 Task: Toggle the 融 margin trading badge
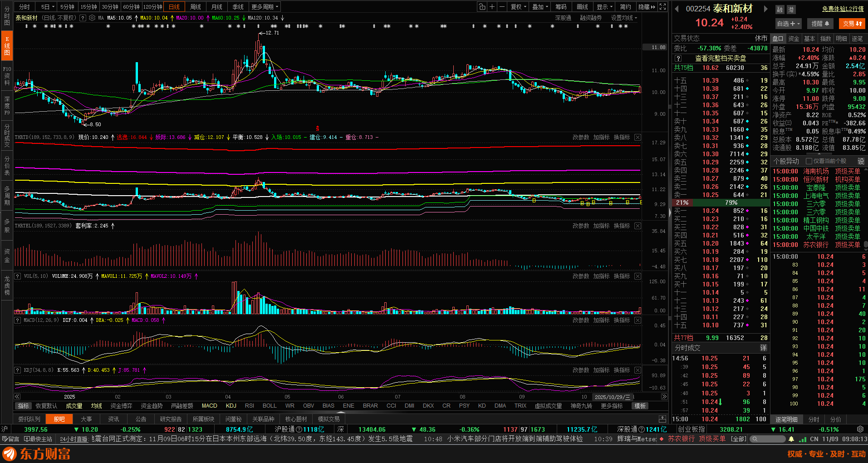[780, 10]
